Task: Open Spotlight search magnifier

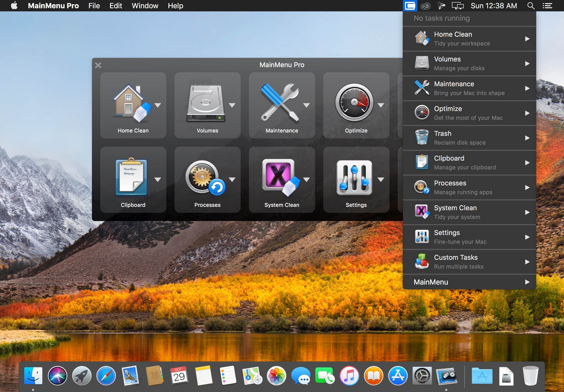Action: click(531, 6)
